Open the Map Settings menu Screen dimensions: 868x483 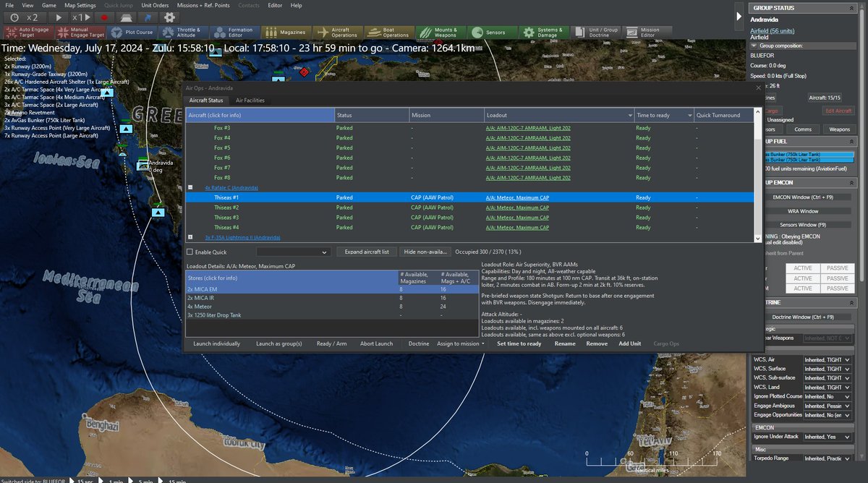80,5
